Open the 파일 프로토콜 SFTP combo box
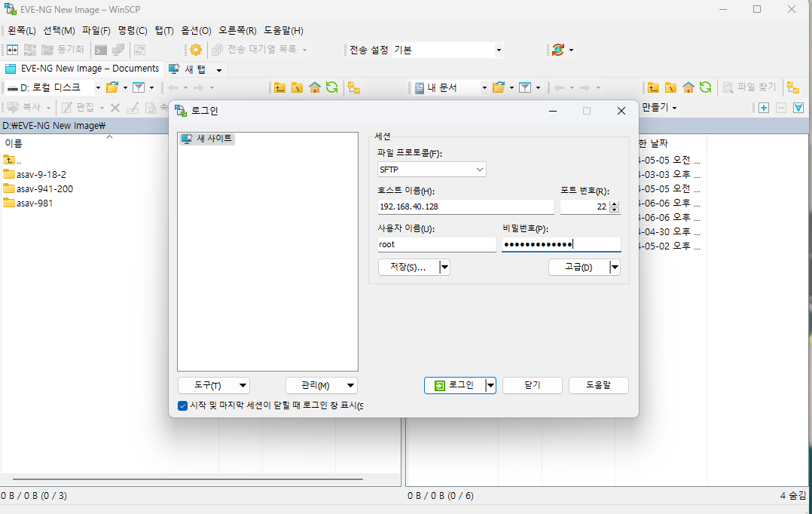Image resolution: width=812 pixels, height=514 pixels. (x=432, y=170)
